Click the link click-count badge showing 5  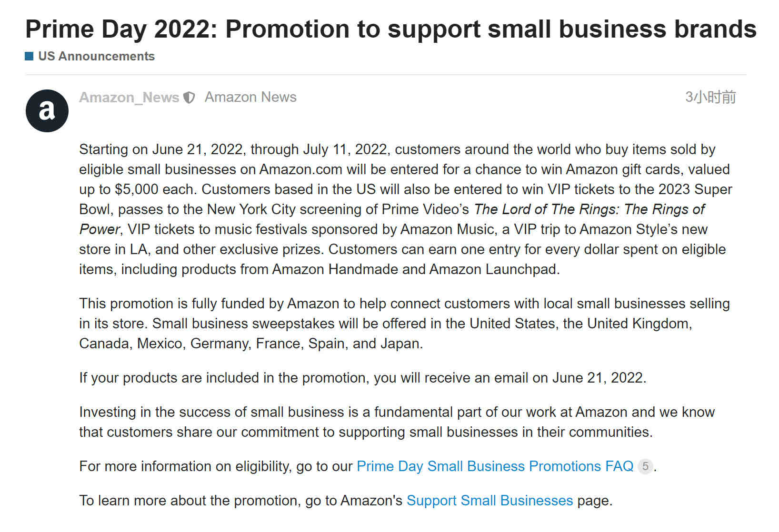coord(645,466)
